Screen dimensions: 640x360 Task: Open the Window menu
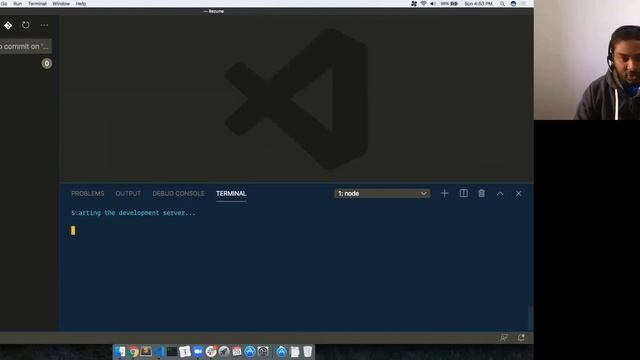(x=61, y=4)
